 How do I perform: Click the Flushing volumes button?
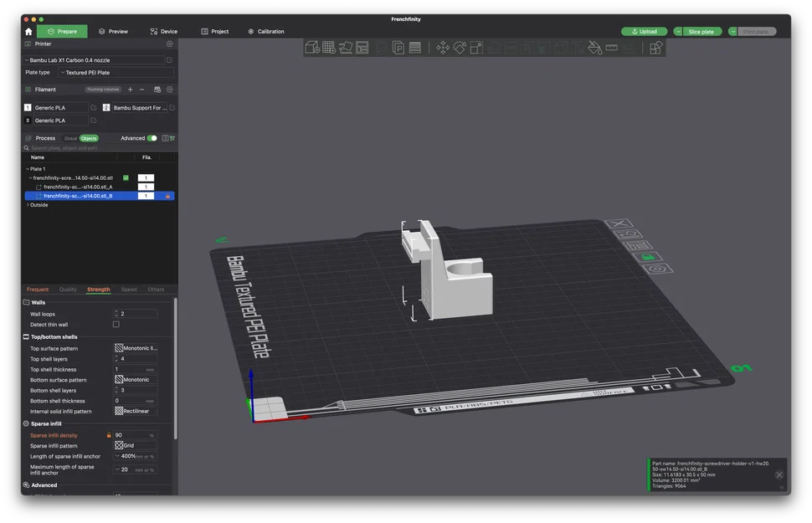[103, 90]
